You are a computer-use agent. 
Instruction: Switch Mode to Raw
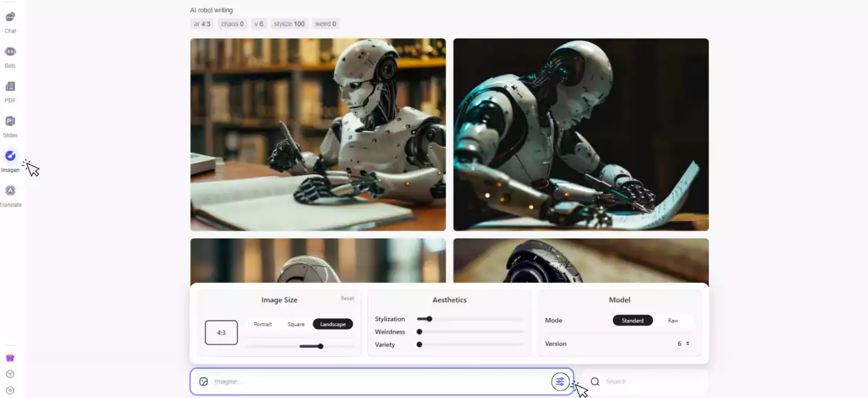click(673, 320)
